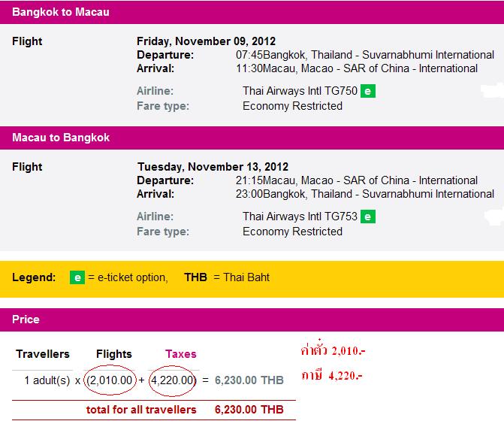Click the Tuesday, November 13, 2012 date
This screenshot has height=424, width=504.
(213, 167)
